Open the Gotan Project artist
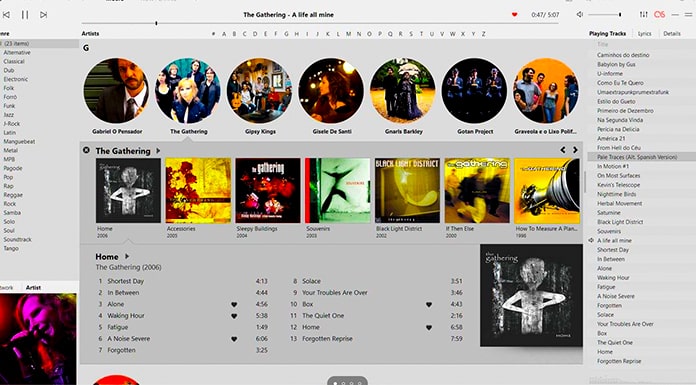 click(x=474, y=91)
